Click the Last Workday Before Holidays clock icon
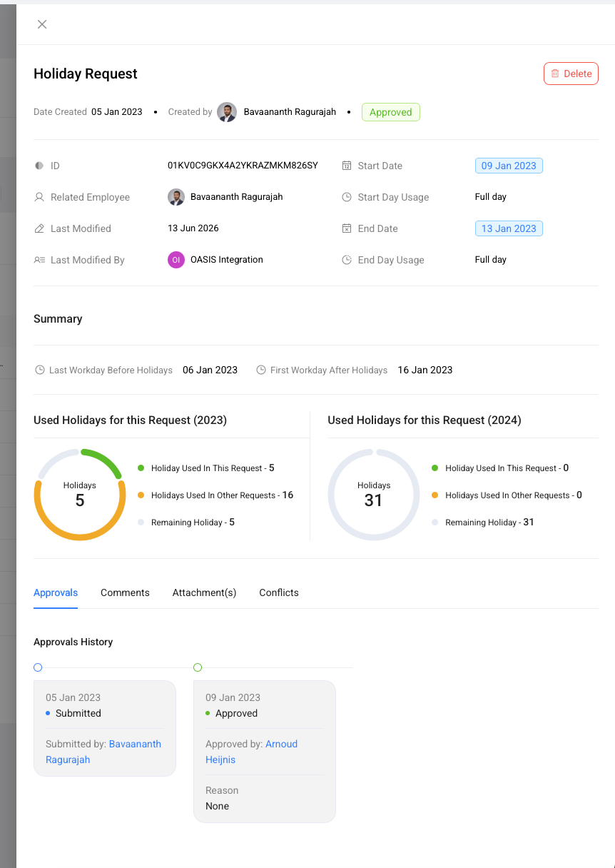615x868 pixels. 39,370
